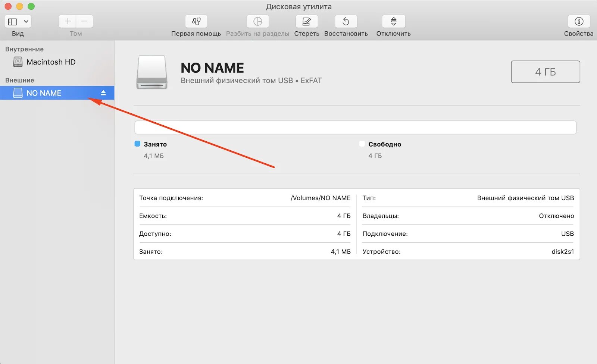Click the storage usage bar

[x=354, y=127]
